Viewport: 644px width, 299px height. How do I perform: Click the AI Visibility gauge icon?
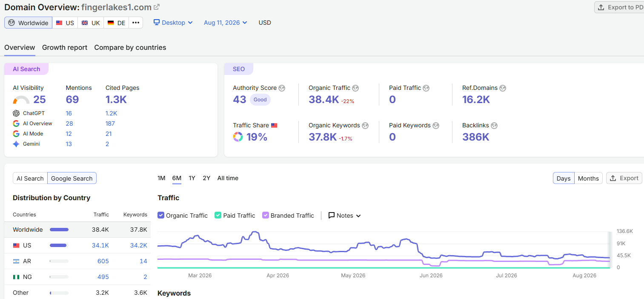[x=21, y=100]
